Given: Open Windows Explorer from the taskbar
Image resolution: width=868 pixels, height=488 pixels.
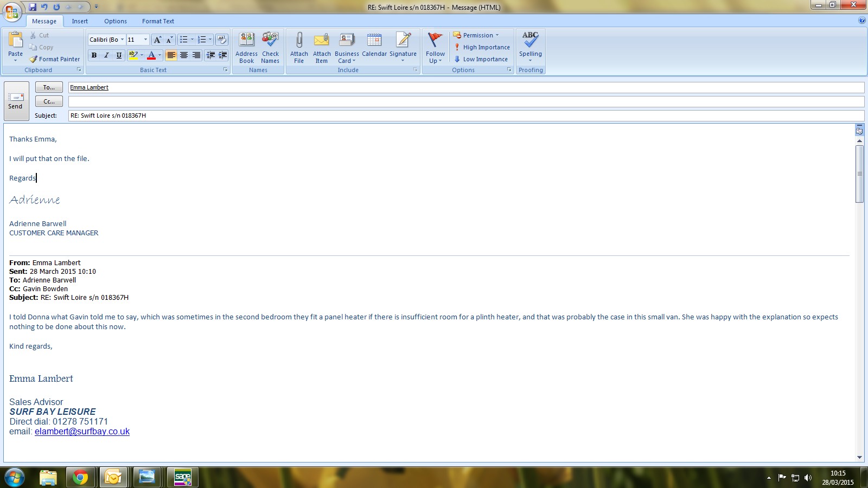Looking at the screenshot, I should (x=48, y=478).
